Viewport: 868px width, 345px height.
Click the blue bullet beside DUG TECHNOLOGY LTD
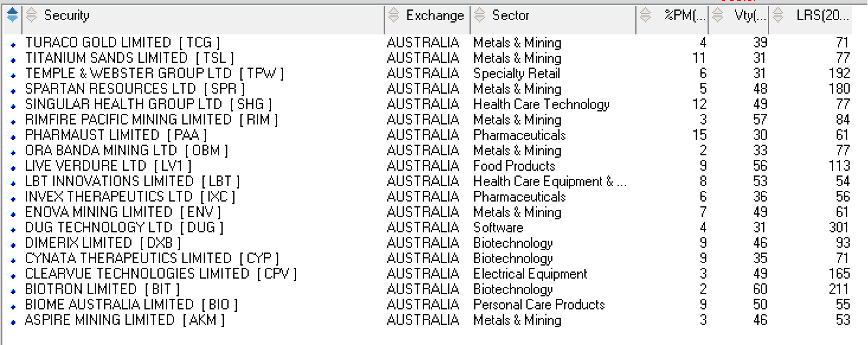point(13,229)
